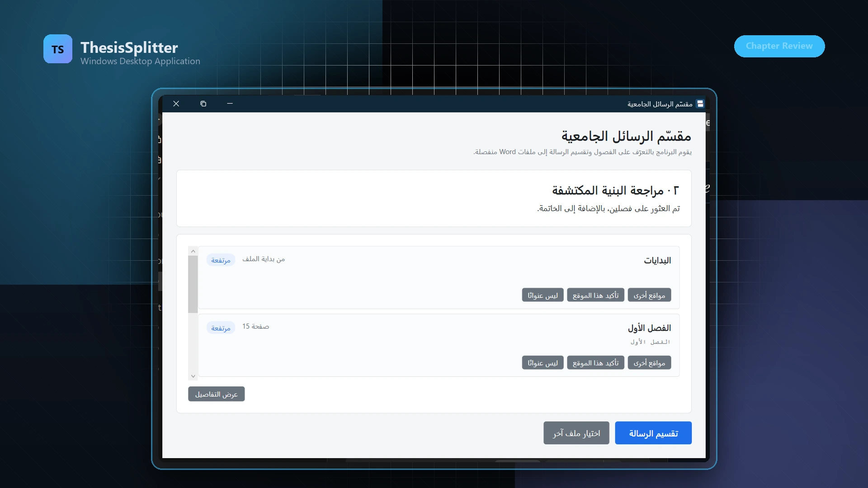Open the Chapter Review pill button
This screenshot has width=868, height=488.
(779, 46)
